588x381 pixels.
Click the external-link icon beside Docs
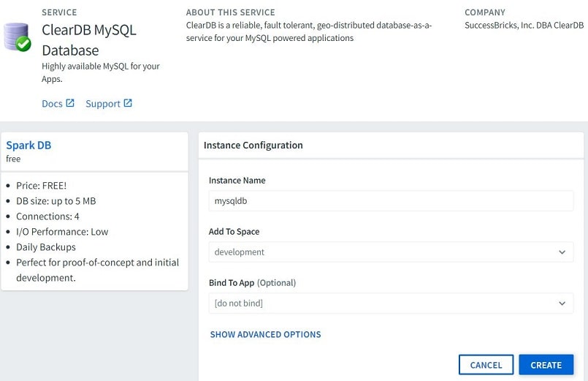tap(70, 103)
